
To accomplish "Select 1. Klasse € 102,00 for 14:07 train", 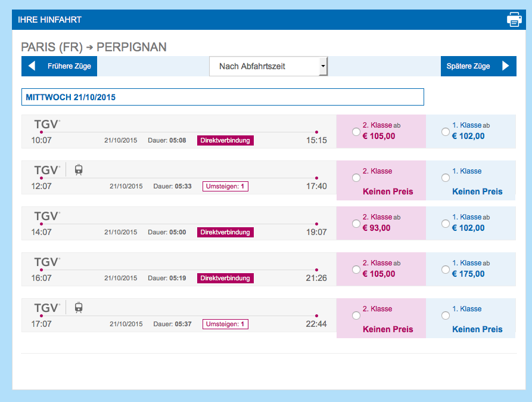I will point(446,223).
